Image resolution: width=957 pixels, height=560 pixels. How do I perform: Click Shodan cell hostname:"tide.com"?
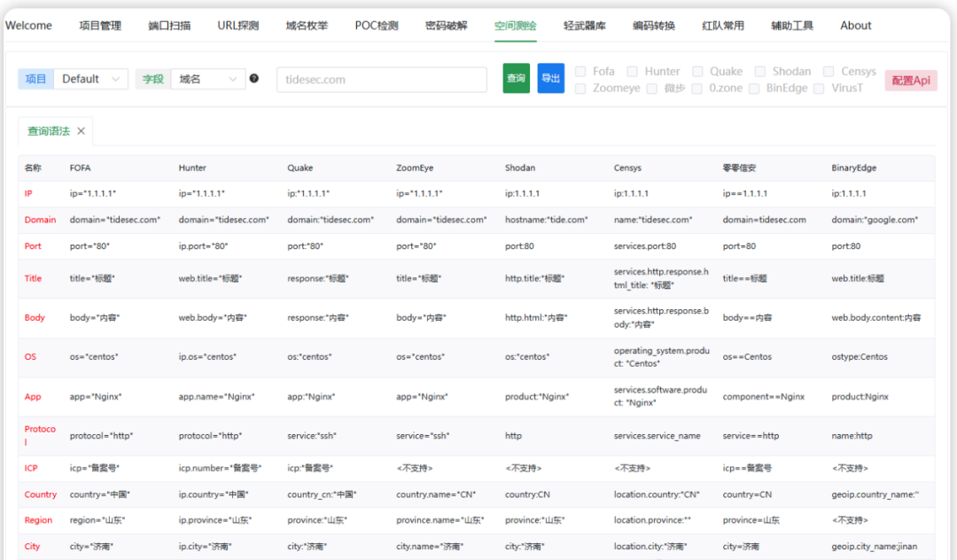point(546,220)
